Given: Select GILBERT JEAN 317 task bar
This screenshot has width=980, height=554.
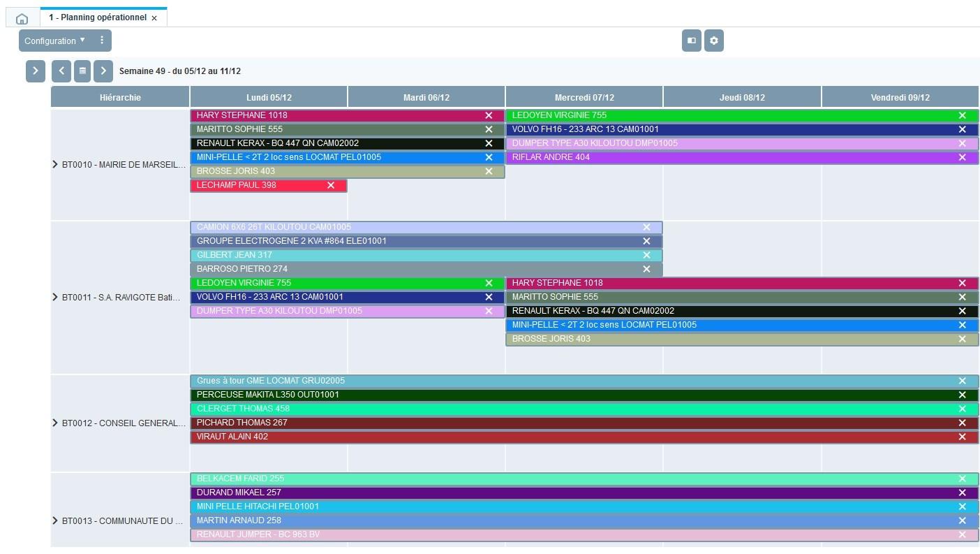Looking at the screenshot, I should [426, 255].
